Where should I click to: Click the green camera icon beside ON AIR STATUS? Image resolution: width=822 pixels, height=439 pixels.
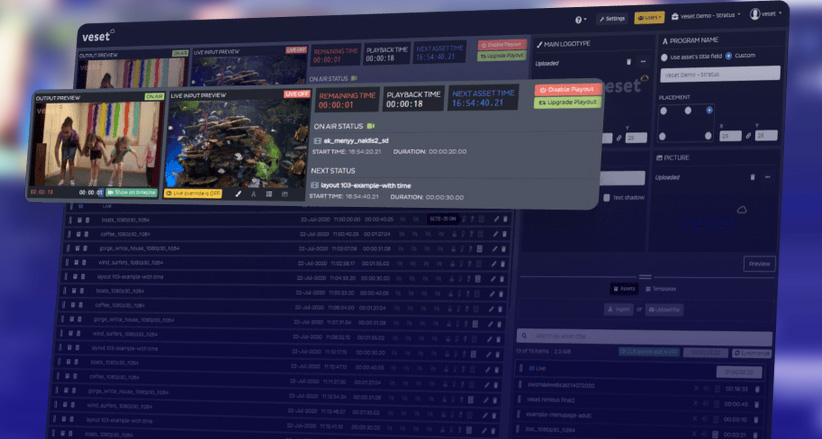tap(371, 126)
